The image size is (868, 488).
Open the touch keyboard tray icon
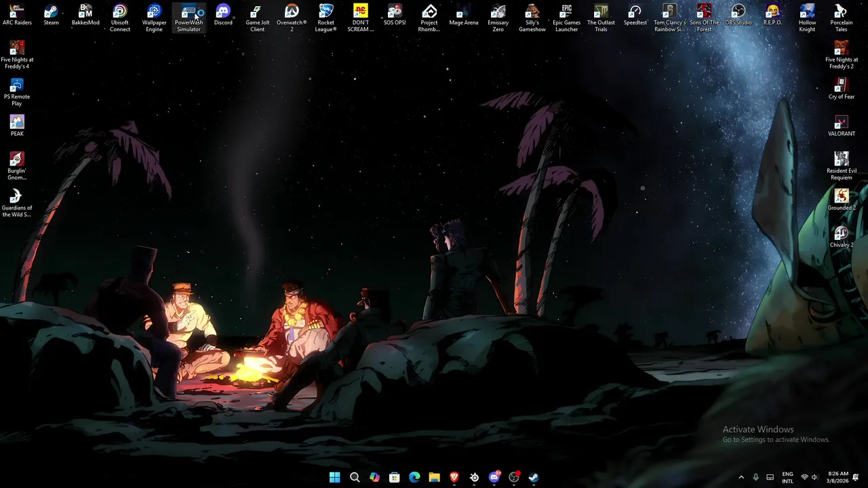point(770,477)
